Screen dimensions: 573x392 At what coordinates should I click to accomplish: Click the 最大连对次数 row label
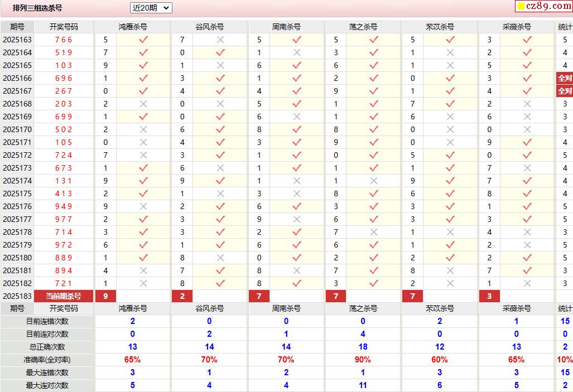coord(47,385)
